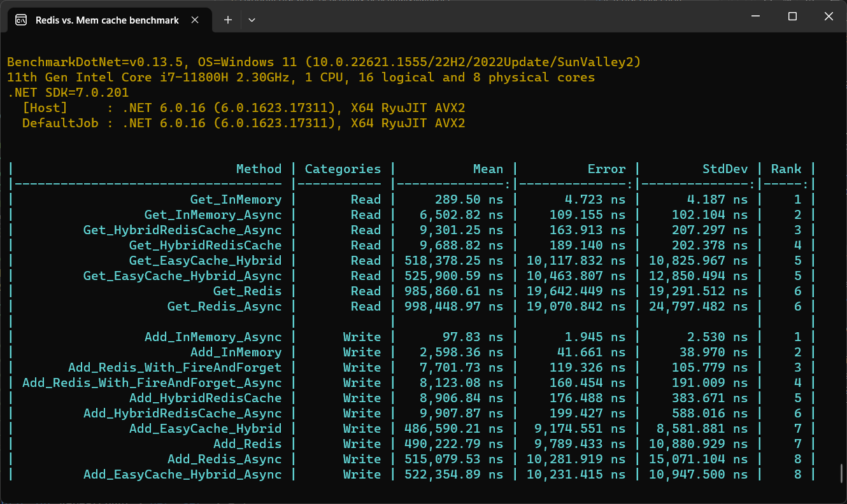
Task: Click the mean value '985,860.61 ns'
Action: [x=453, y=291]
